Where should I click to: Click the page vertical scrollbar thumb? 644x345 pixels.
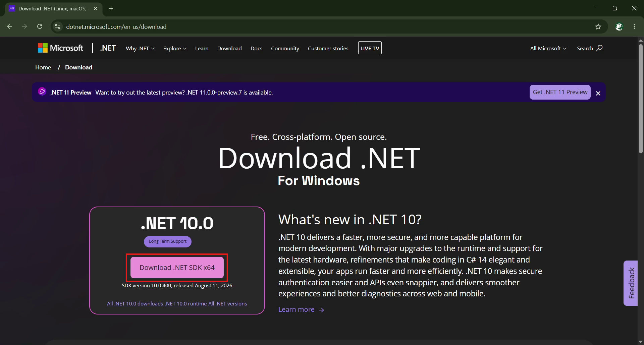(x=641, y=99)
